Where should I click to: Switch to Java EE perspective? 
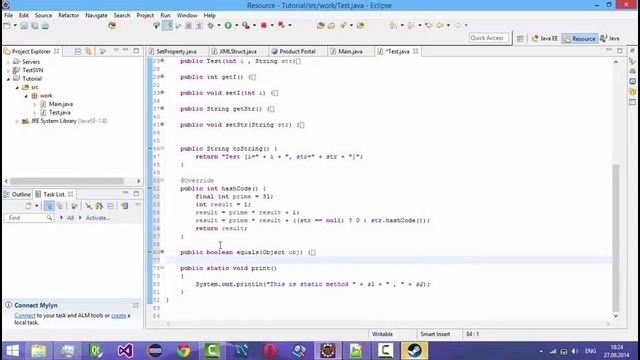point(544,38)
